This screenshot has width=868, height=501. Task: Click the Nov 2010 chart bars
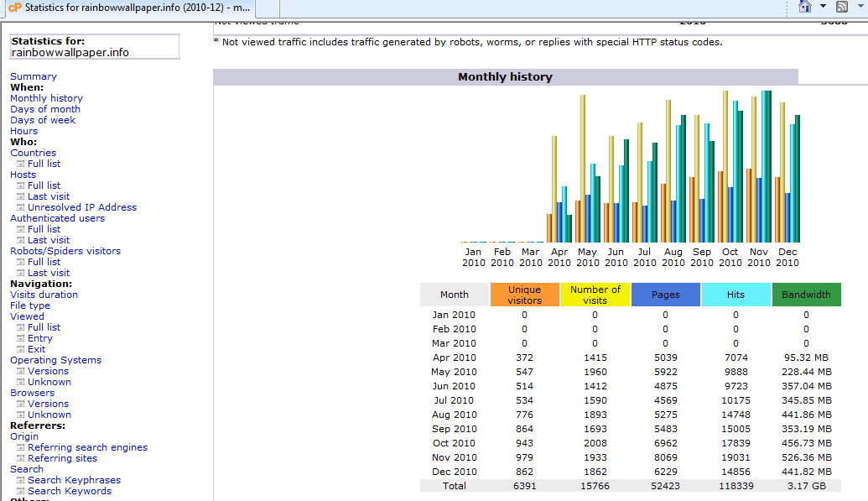coord(759,166)
